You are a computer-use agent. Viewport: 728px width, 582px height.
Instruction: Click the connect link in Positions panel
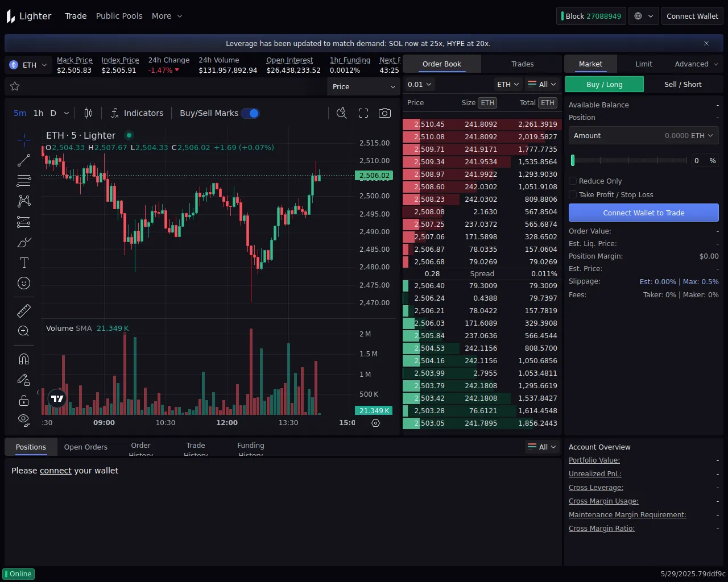coord(56,471)
